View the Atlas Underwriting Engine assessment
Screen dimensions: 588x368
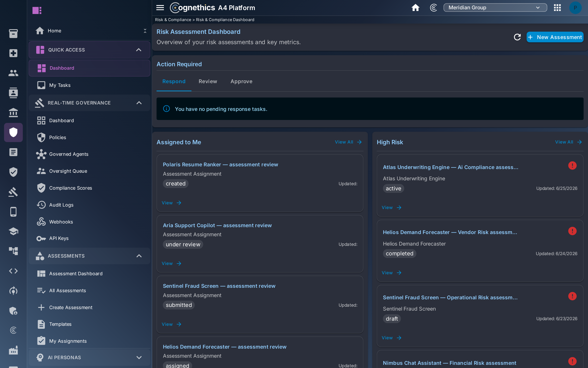[392, 208]
